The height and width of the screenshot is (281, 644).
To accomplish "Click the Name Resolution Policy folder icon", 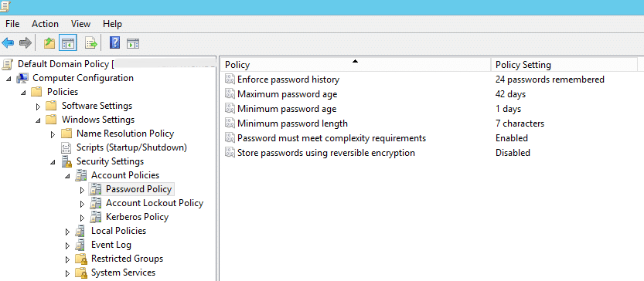I will [x=66, y=134].
